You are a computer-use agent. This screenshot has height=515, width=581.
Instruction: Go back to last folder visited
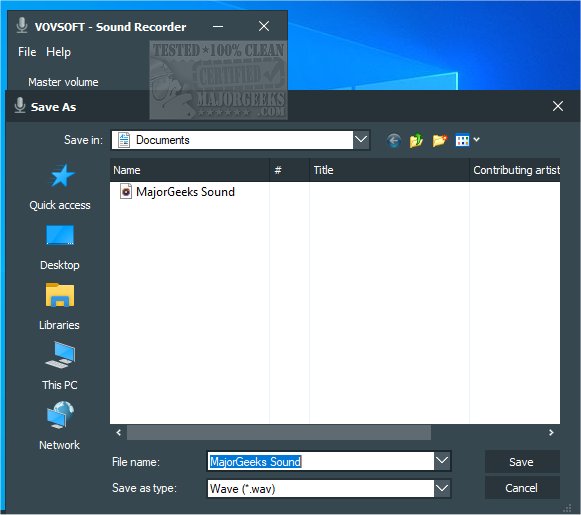(x=394, y=141)
